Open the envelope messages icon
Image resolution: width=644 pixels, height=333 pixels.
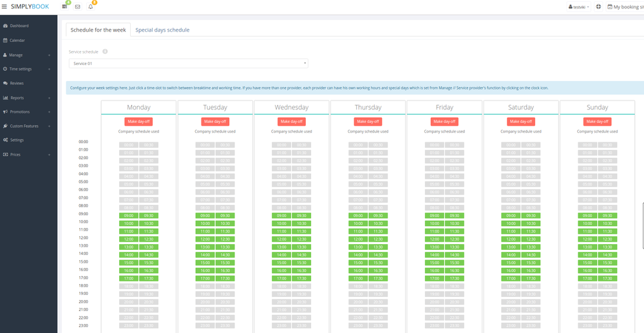78,6
